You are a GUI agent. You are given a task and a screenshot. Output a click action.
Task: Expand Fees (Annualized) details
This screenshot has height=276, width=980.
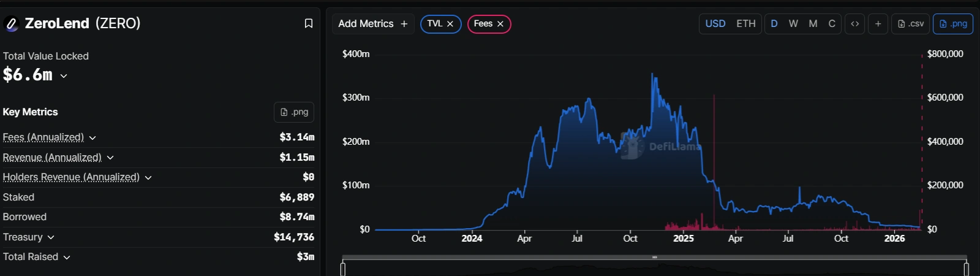92,138
